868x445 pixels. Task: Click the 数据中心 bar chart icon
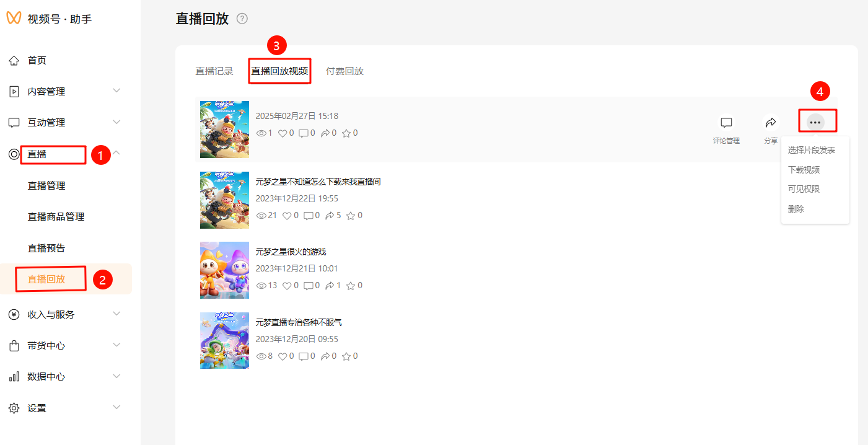click(x=14, y=377)
